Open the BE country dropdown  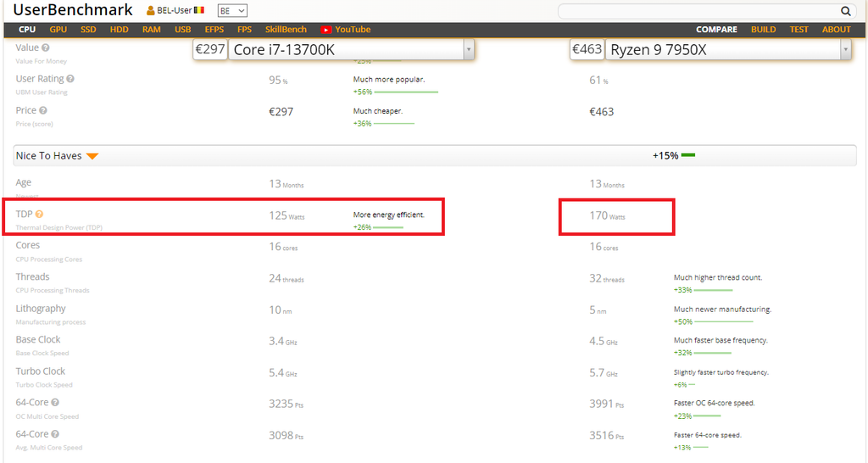click(x=232, y=10)
